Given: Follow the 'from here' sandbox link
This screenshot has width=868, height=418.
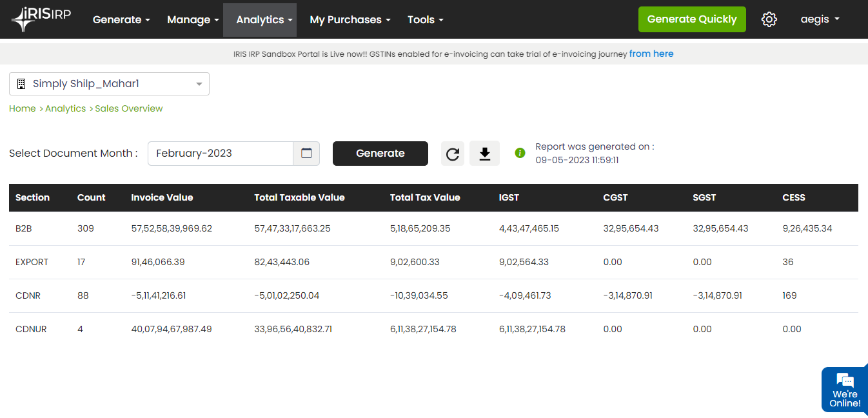Looking at the screenshot, I should (651, 54).
